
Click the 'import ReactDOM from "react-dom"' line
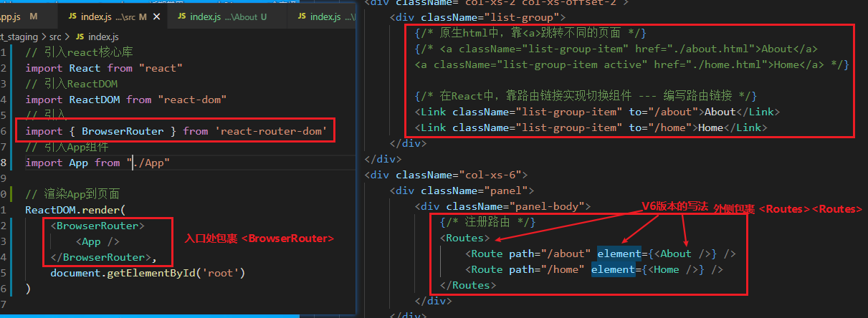(125, 100)
